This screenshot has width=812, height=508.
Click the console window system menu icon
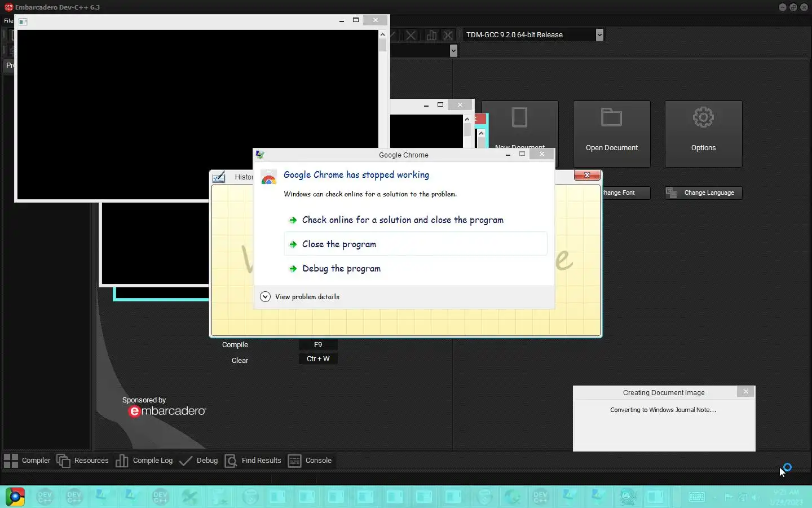tap(23, 21)
